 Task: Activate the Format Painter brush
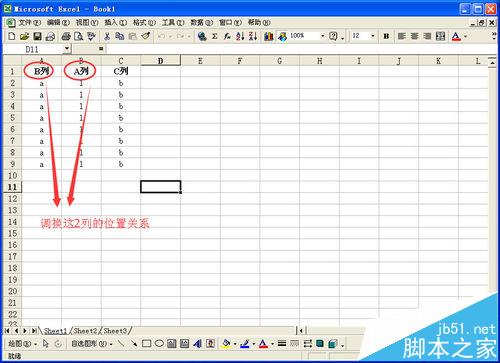tap(146, 36)
